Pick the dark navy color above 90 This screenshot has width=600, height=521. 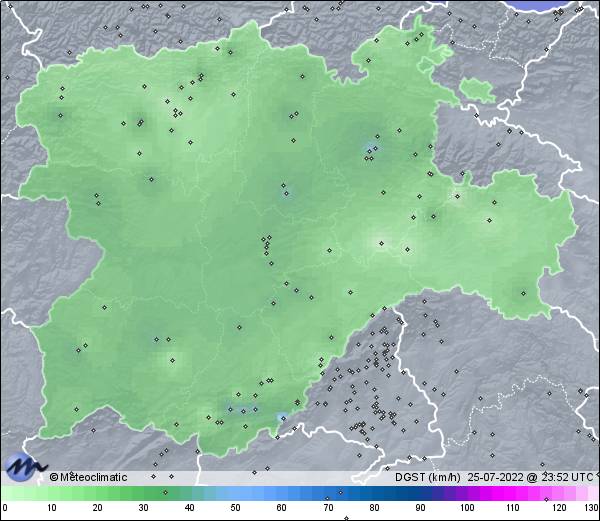coord(420,493)
